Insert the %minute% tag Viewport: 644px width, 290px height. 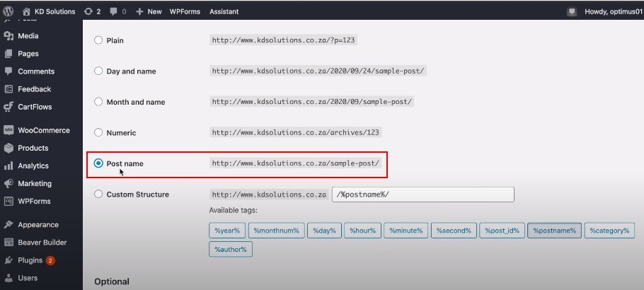[x=406, y=231]
